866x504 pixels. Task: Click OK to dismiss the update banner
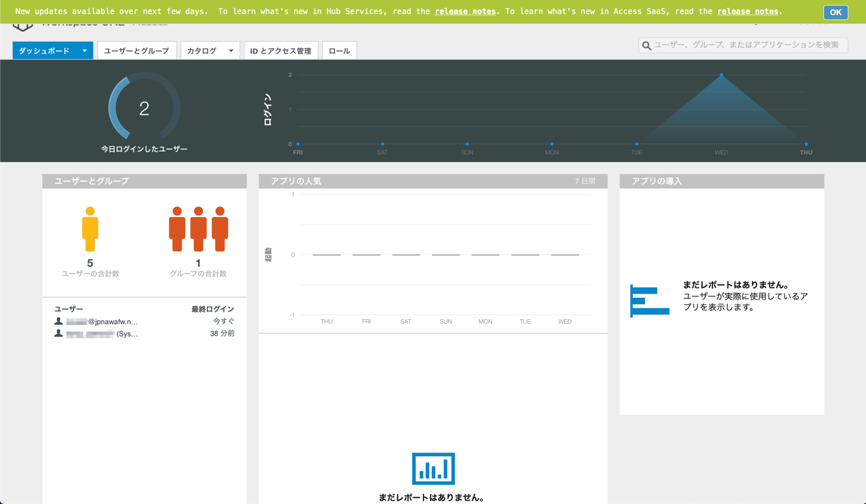pos(835,12)
